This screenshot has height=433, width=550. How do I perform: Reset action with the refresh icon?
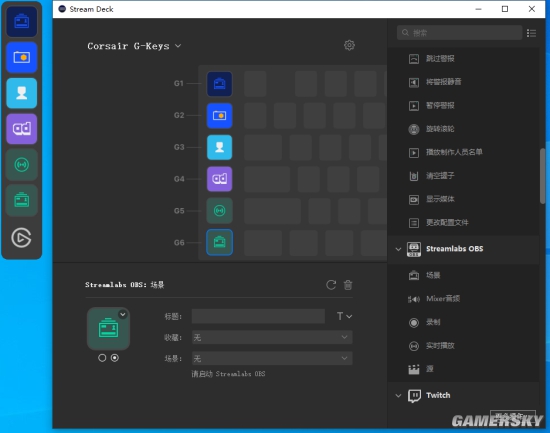pyautogui.click(x=331, y=285)
